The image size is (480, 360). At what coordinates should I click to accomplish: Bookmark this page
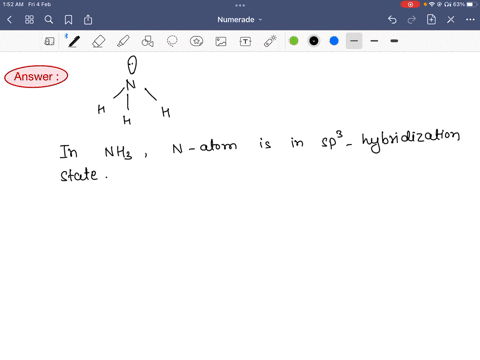tap(68, 20)
